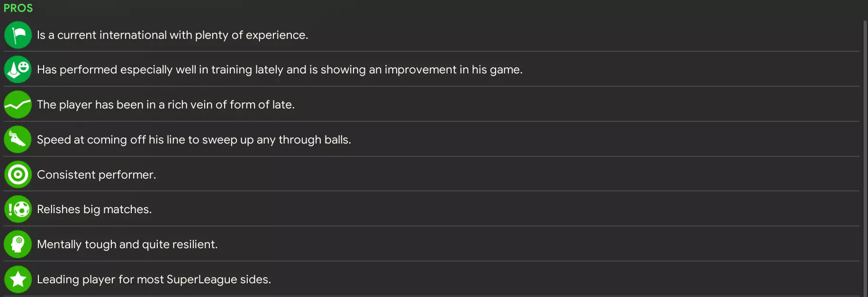Click 'Leading player for most SuperLeague sides.'
The height and width of the screenshot is (297, 868).
pos(154,279)
